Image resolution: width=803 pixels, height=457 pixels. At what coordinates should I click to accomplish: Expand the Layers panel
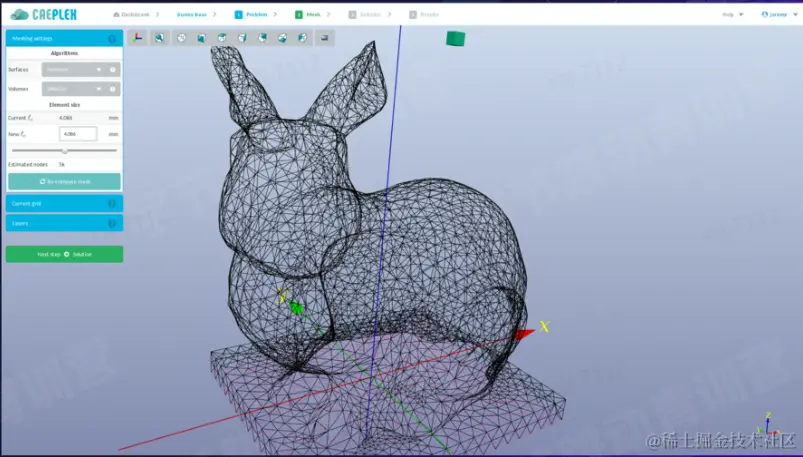coord(65,223)
